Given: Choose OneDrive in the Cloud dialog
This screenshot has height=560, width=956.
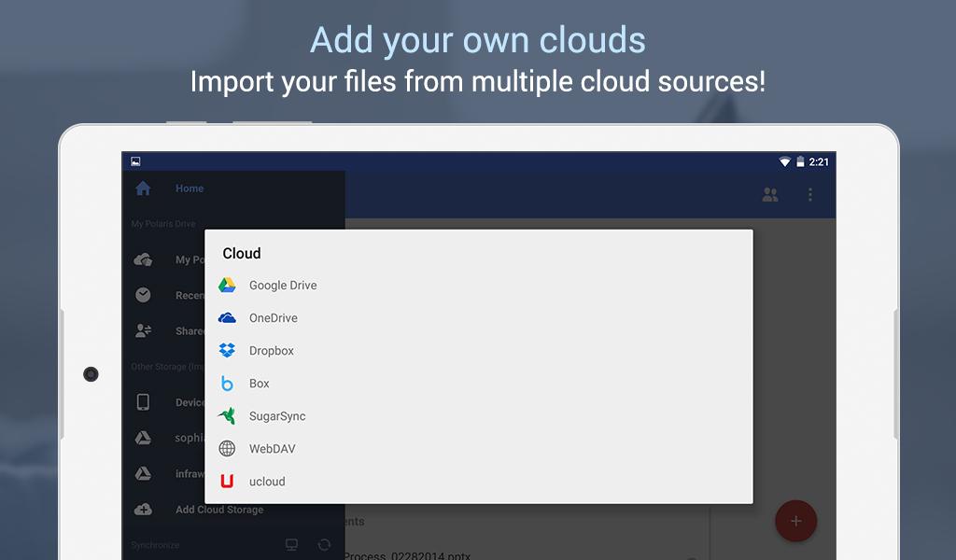Looking at the screenshot, I should [x=479, y=318].
